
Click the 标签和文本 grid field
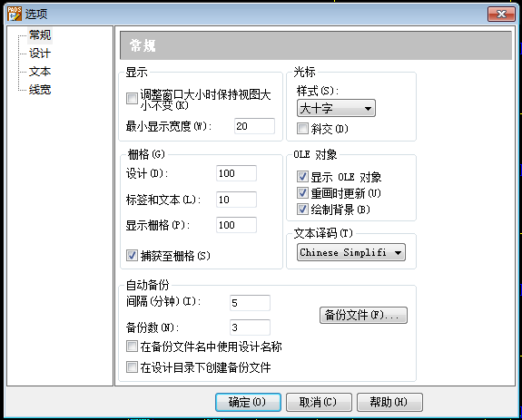click(x=236, y=200)
